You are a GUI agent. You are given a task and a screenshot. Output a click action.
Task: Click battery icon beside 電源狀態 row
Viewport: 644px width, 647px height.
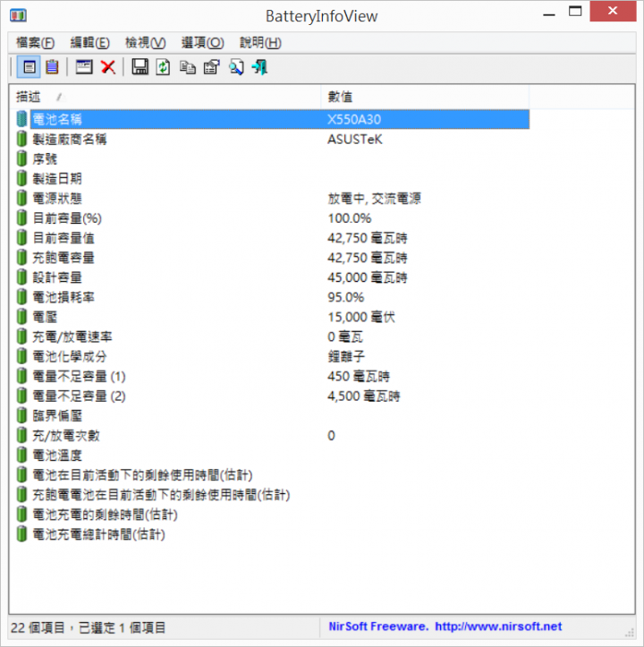[x=21, y=199]
